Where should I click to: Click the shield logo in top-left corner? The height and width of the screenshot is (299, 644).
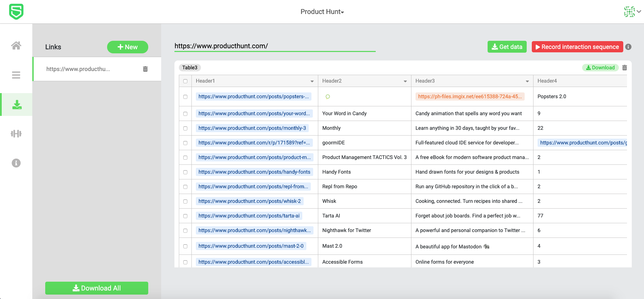(x=16, y=12)
